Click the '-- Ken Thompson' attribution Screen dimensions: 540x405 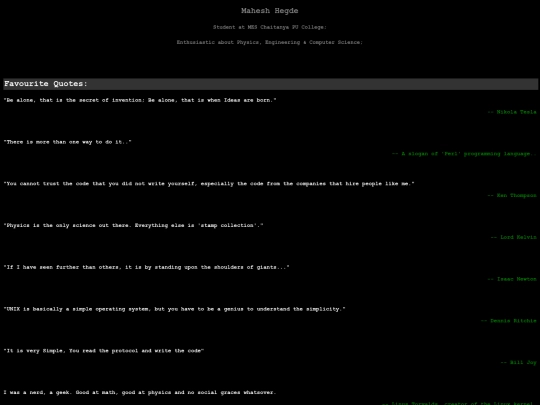click(x=512, y=195)
